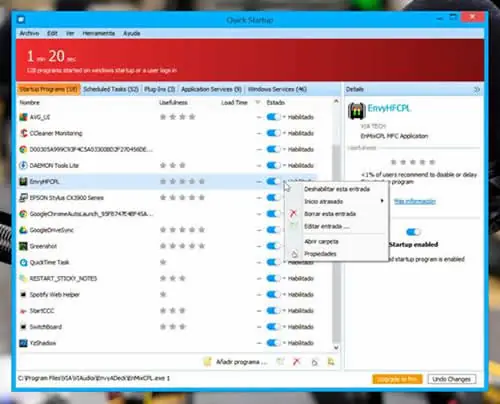The height and width of the screenshot is (404, 500).
Task: Toggle the Startup enabled switch in Details
Action: click(x=413, y=232)
